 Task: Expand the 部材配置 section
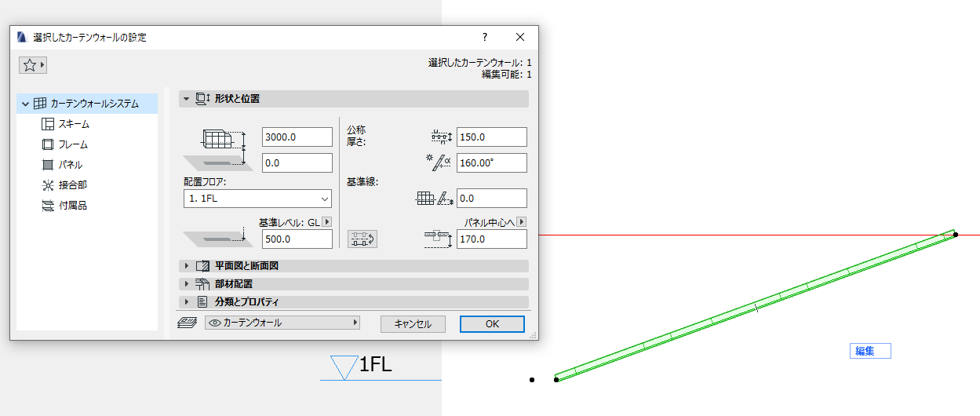pyautogui.click(x=187, y=284)
